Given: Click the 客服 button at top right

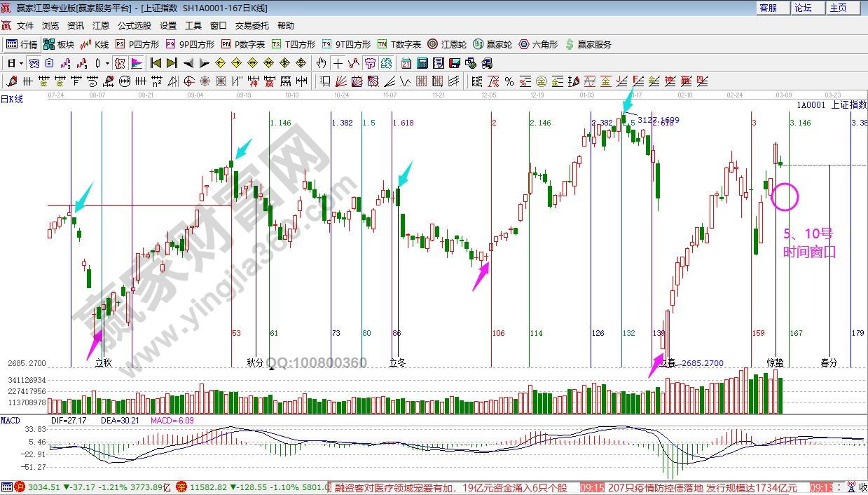Looking at the screenshot, I should tap(769, 8).
